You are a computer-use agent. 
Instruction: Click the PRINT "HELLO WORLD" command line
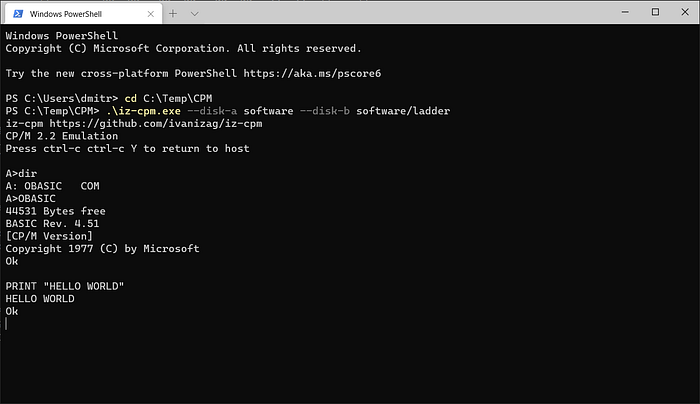tap(65, 286)
